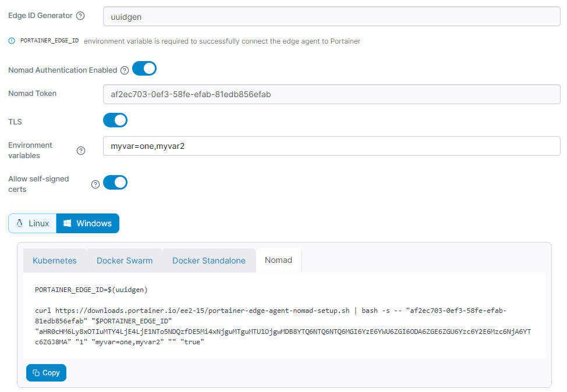
Task: Select the Nomad tab
Action: (x=278, y=260)
